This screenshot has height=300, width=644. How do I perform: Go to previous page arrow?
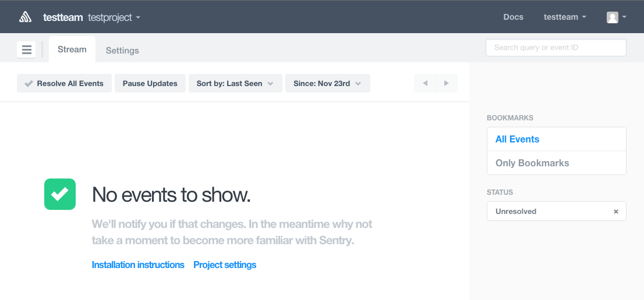click(425, 83)
